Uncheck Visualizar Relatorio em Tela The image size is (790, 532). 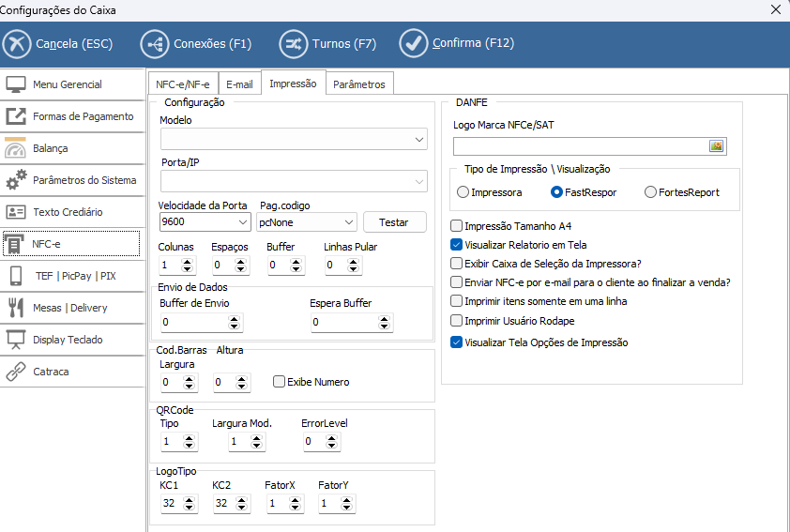[457, 244]
